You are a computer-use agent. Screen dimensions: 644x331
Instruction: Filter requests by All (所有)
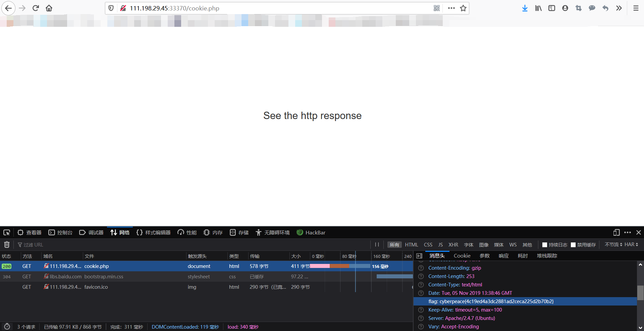(394, 245)
